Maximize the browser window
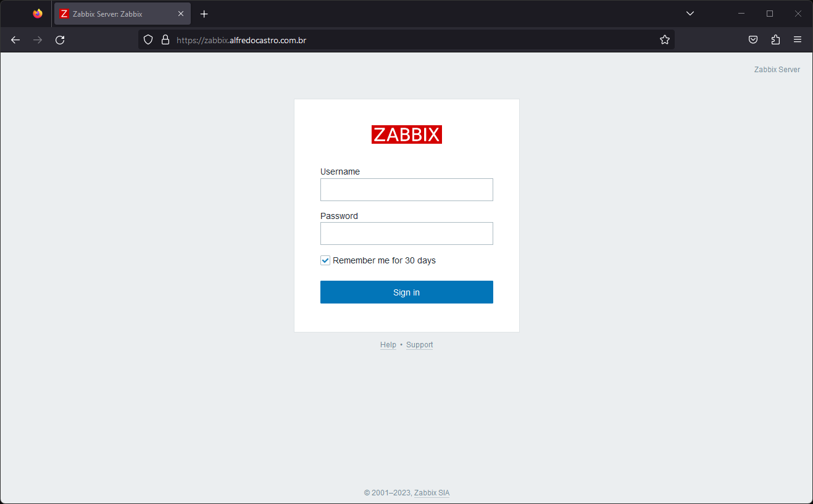Viewport: 813px width, 504px height. [x=770, y=14]
